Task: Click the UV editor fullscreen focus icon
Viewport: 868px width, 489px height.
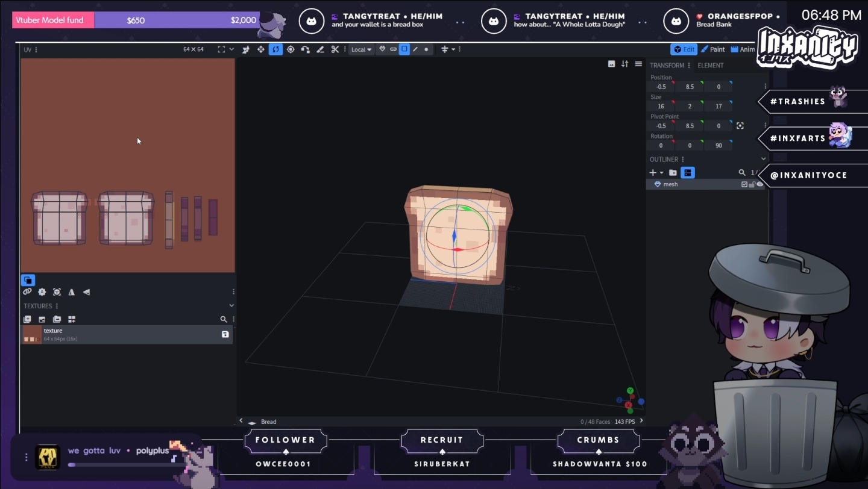Action: (x=221, y=49)
